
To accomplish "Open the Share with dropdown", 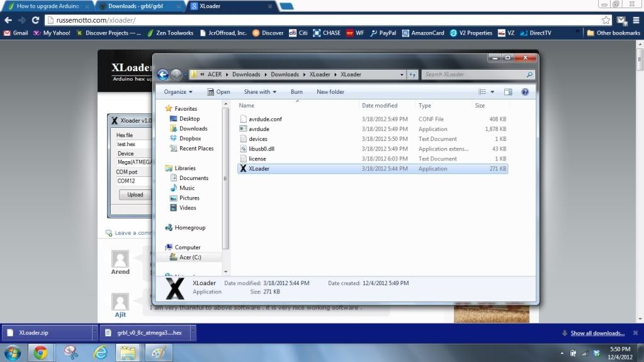I will tap(260, 92).
